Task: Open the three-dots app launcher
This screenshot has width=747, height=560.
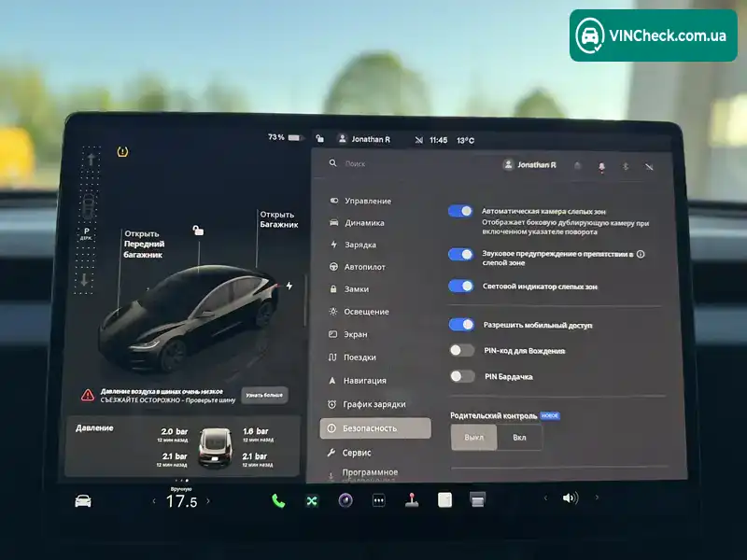Action: (x=378, y=500)
